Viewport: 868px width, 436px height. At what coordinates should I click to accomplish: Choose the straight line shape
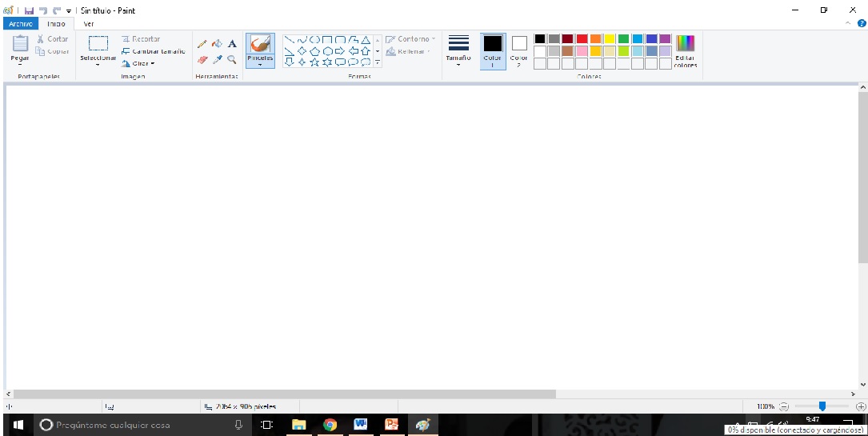tap(289, 40)
